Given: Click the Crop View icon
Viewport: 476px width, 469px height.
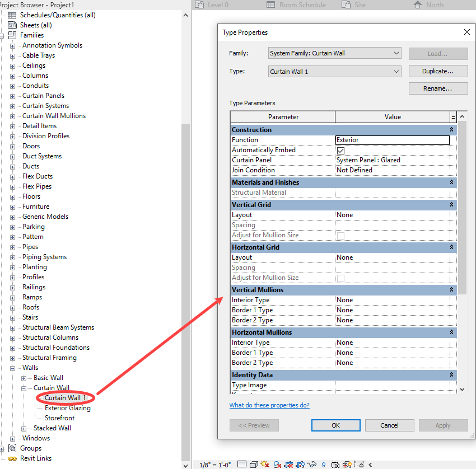Looking at the screenshot, I should tap(288, 465).
